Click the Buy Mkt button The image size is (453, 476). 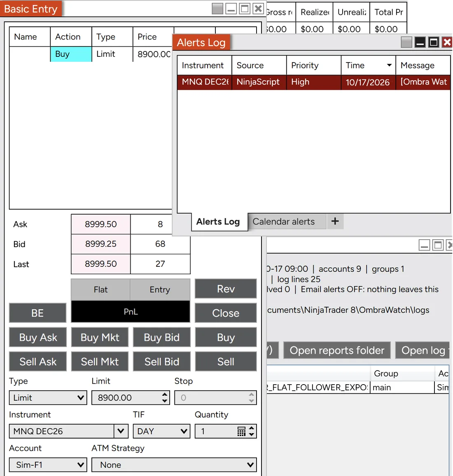(x=100, y=337)
